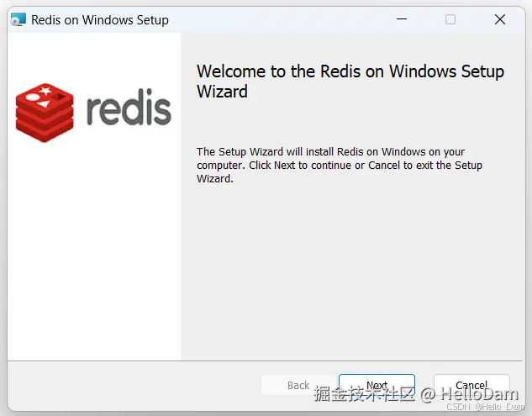Click the "Welcome to the Redis on Windows Setup Wizard" heading
This screenshot has width=532, height=416.
click(350, 81)
